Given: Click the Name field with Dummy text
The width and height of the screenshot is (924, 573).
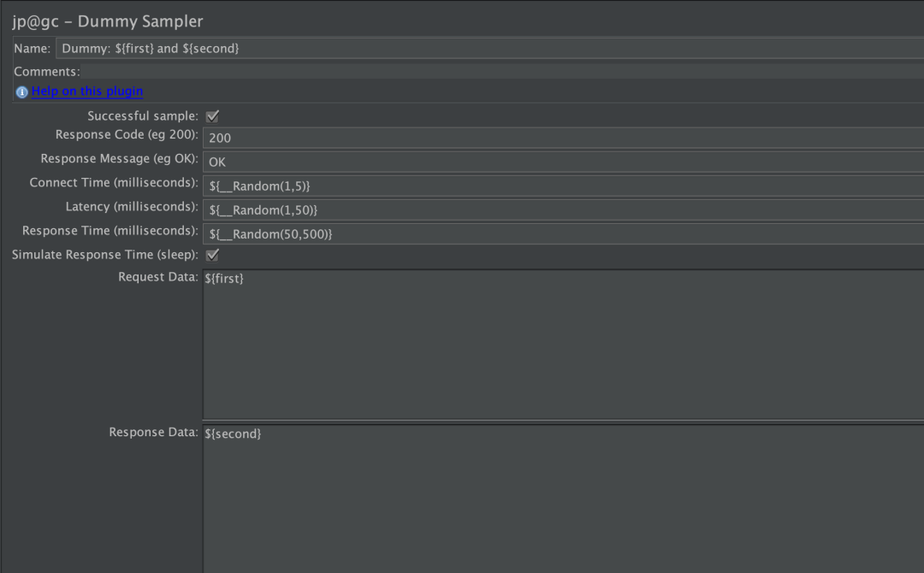Looking at the screenshot, I should point(488,49).
